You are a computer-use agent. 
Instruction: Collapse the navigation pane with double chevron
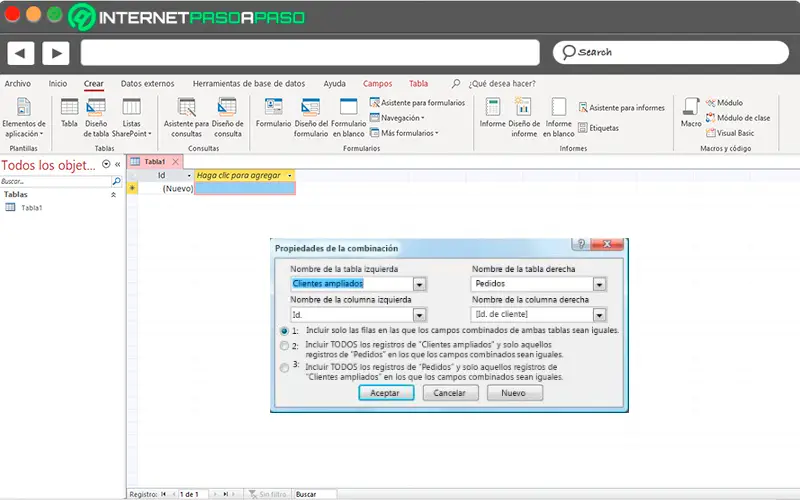[x=118, y=164]
